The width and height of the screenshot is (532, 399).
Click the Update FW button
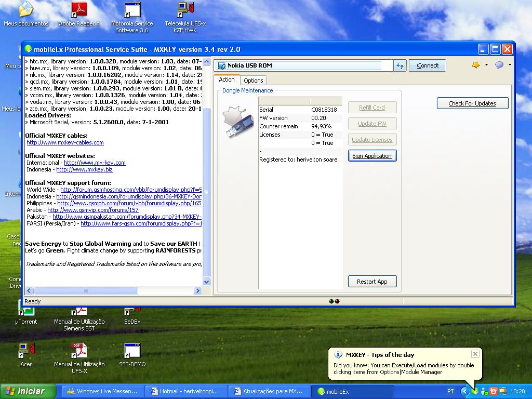click(x=372, y=124)
